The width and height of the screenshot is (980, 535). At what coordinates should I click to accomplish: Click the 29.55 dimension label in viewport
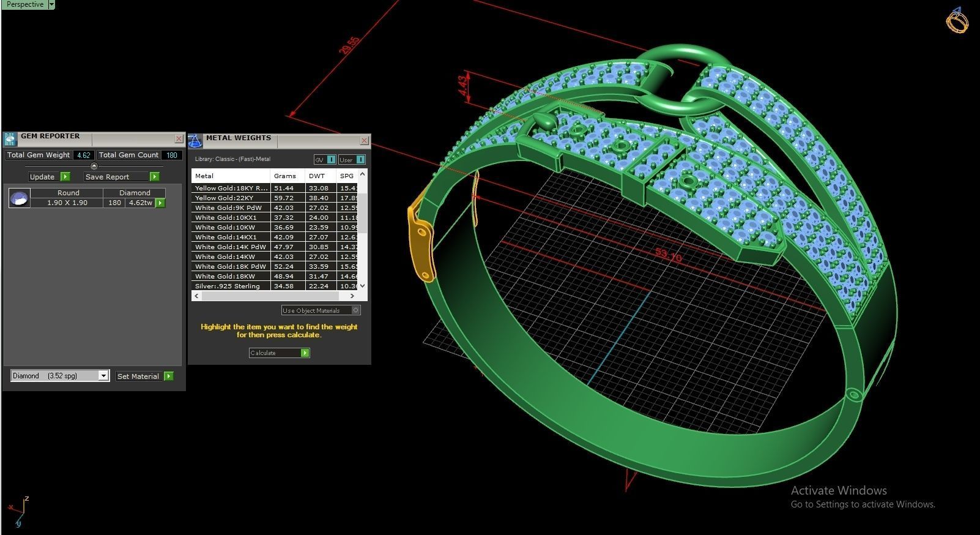click(x=349, y=46)
